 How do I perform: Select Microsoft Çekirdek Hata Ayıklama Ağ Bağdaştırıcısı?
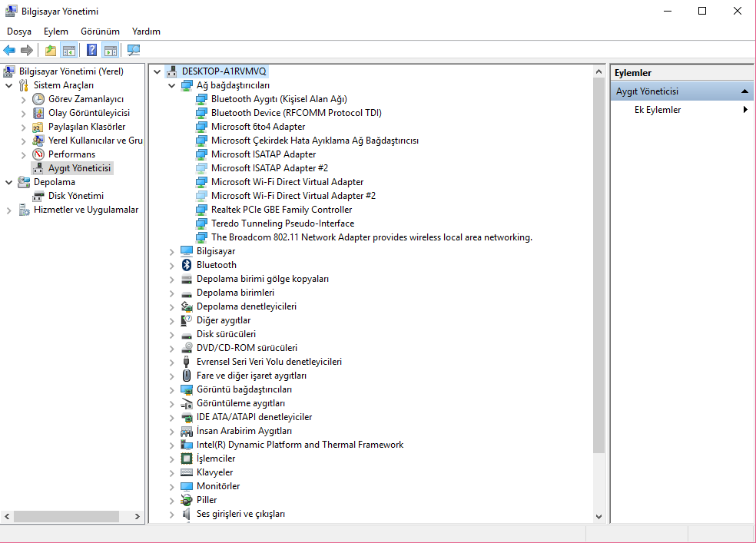point(315,141)
